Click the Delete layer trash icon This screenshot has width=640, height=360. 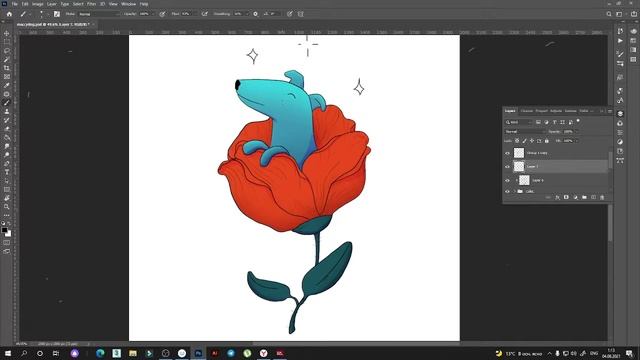602,198
